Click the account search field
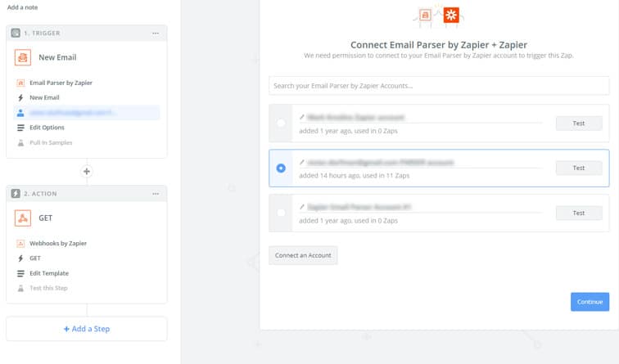 tap(439, 86)
